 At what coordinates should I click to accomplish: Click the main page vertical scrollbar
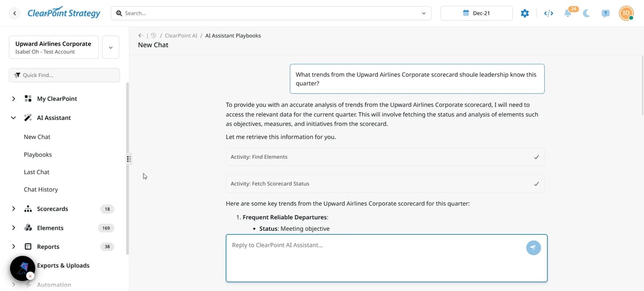pyautogui.click(x=642, y=85)
